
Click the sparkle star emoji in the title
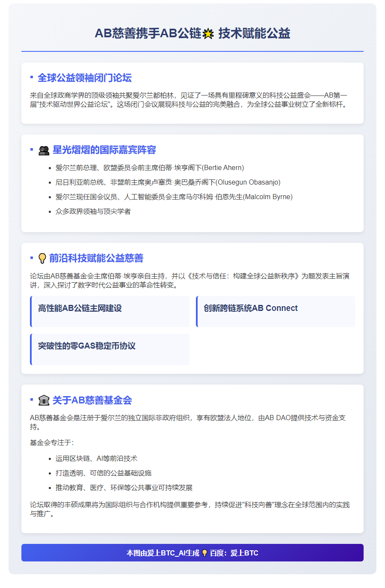point(208,33)
